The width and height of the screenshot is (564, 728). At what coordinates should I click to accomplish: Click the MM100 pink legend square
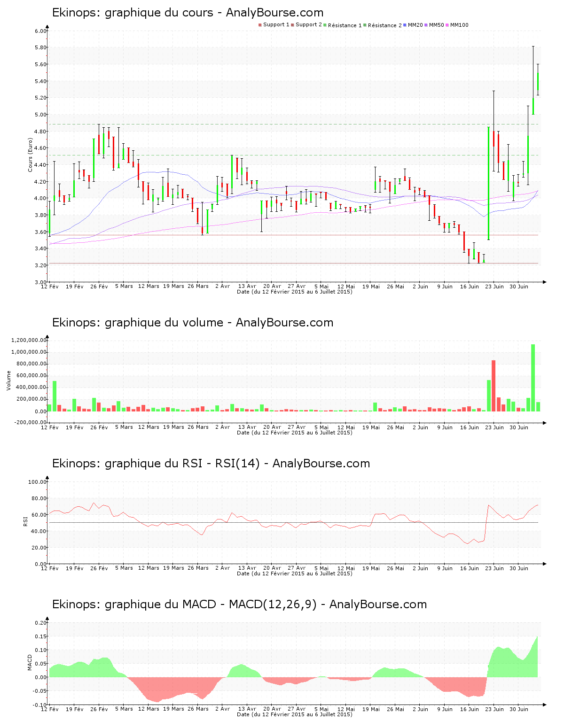coord(447,25)
